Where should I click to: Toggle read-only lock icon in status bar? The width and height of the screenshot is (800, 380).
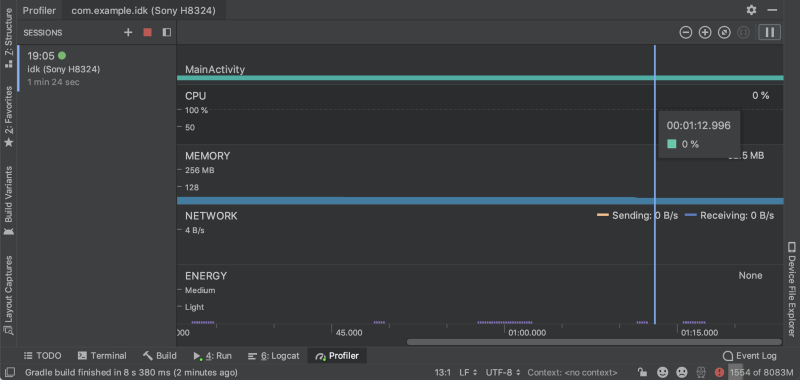tap(643, 372)
